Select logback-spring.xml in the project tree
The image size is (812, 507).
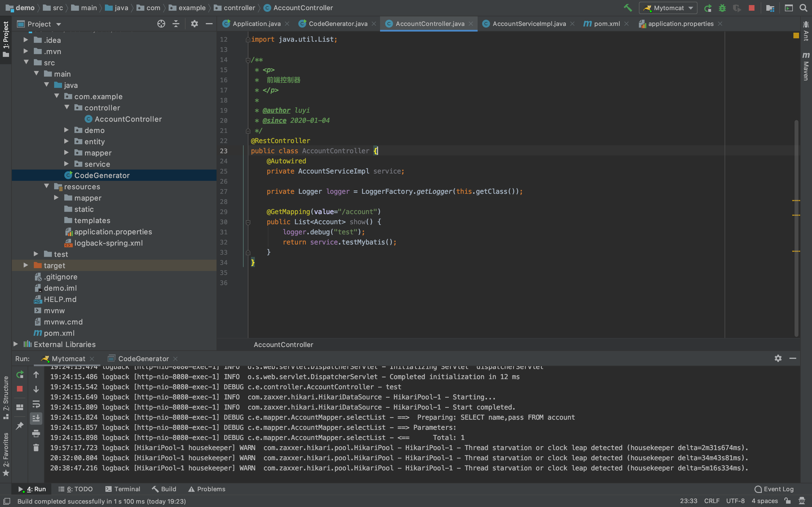pos(108,243)
